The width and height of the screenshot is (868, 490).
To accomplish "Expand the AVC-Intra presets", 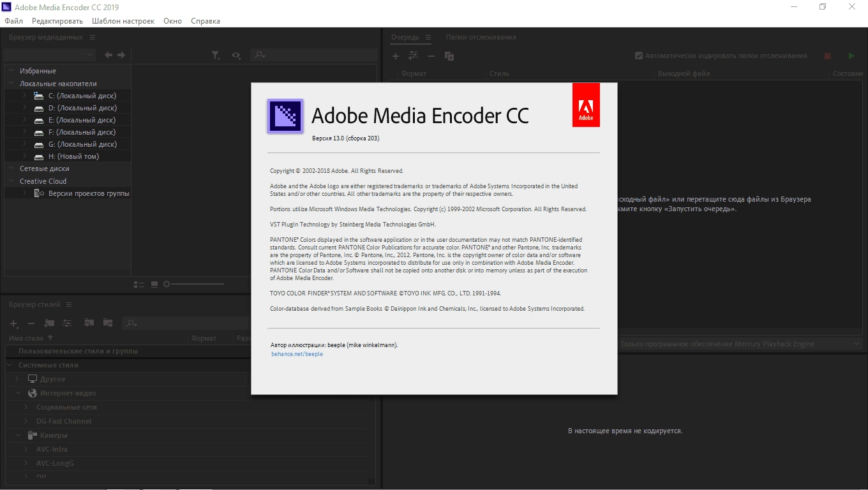I will 26,449.
